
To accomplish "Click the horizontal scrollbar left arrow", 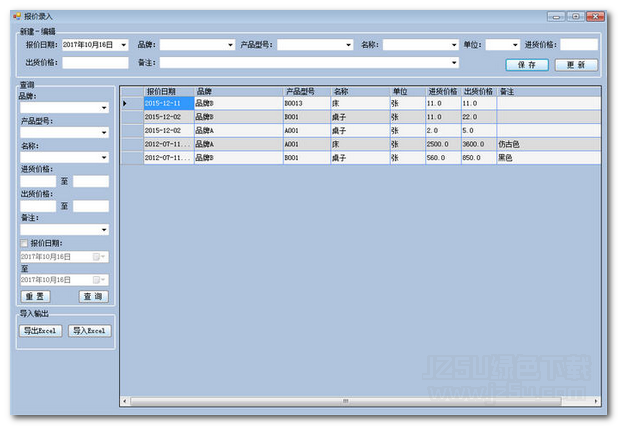I will click(x=125, y=401).
